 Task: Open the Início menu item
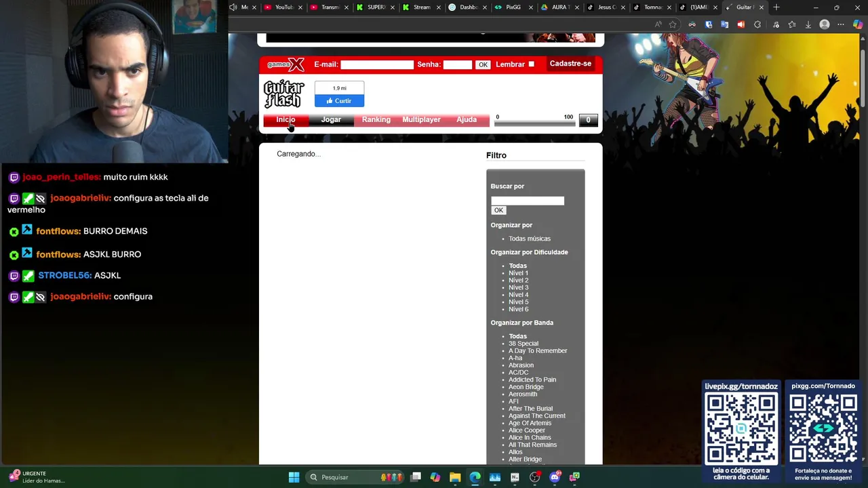[x=285, y=120]
